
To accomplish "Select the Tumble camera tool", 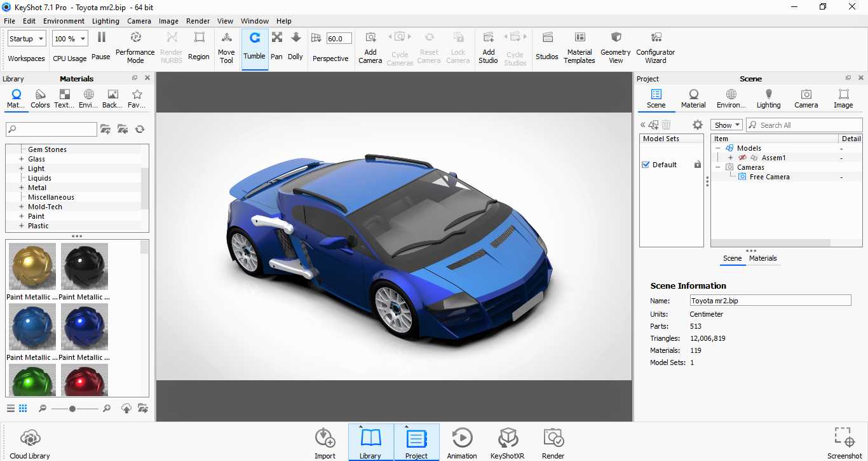I will pos(254,47).
